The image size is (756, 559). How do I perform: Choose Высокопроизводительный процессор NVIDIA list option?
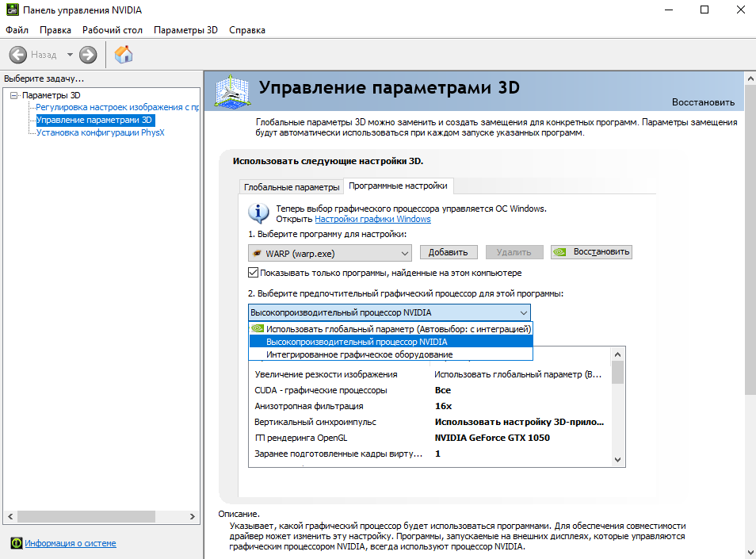click(x=391, y=342)
